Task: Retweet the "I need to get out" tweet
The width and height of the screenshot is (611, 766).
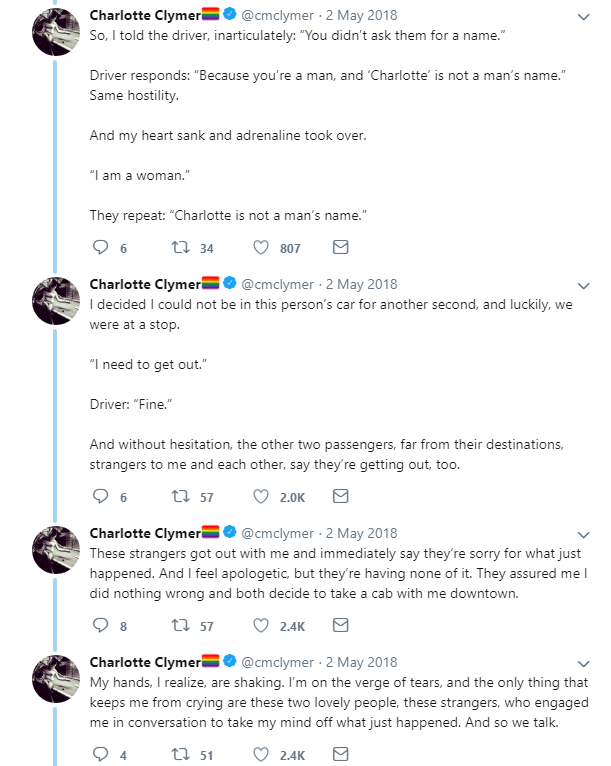Action: [x=181, y=496]
